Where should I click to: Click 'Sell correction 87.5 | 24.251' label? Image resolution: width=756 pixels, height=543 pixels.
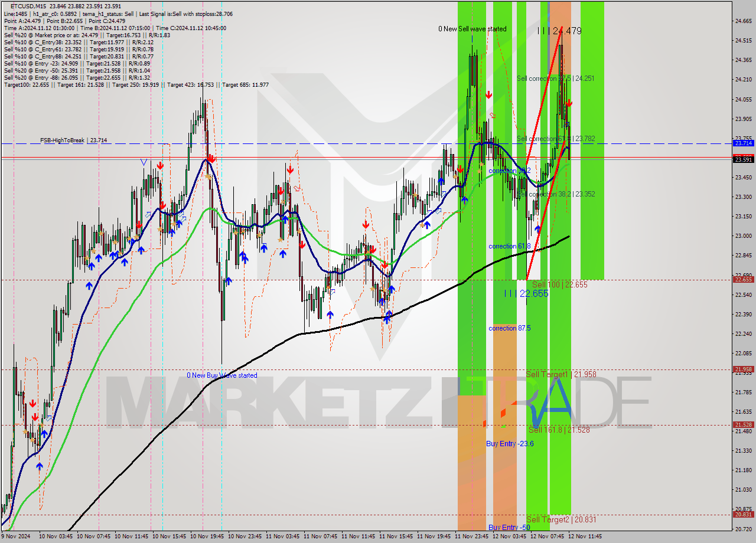click(556, 78)
